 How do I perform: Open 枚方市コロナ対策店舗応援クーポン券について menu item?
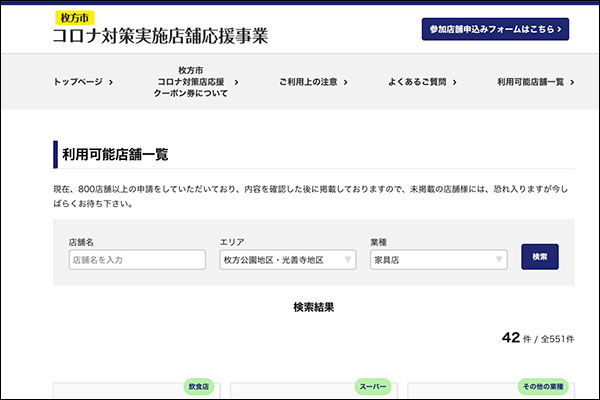pos(191,82)
